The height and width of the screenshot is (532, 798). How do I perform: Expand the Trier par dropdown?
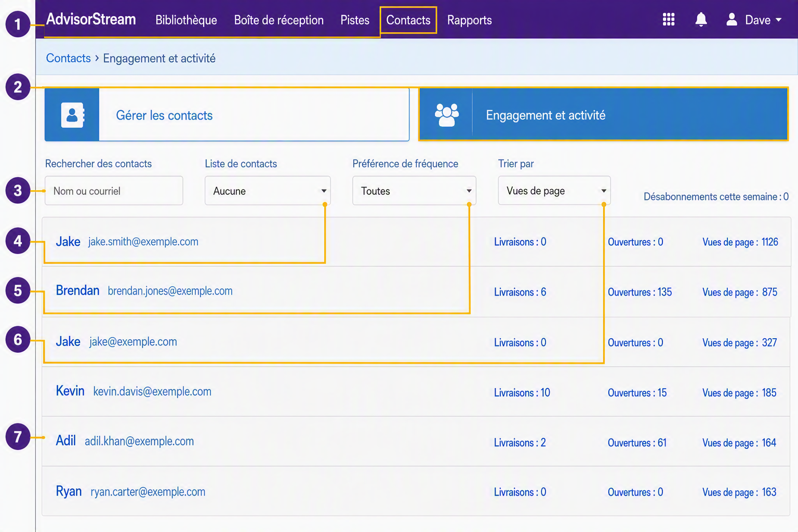click(x=554, y=191)
